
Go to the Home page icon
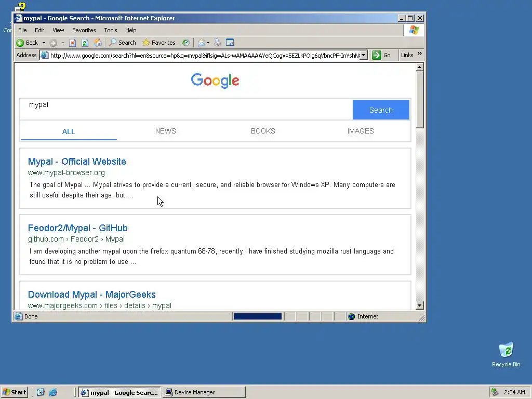[x=98, y=43]
